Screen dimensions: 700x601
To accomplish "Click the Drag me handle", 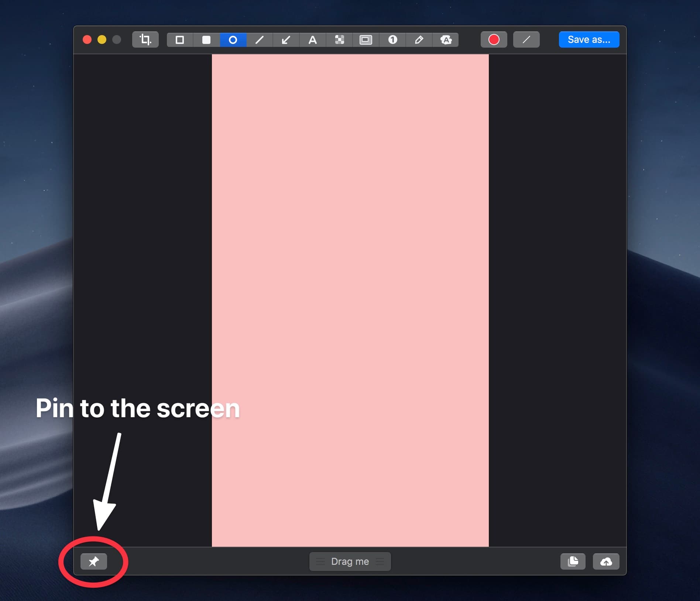I will pyautogui.click(x=350, y=561).
